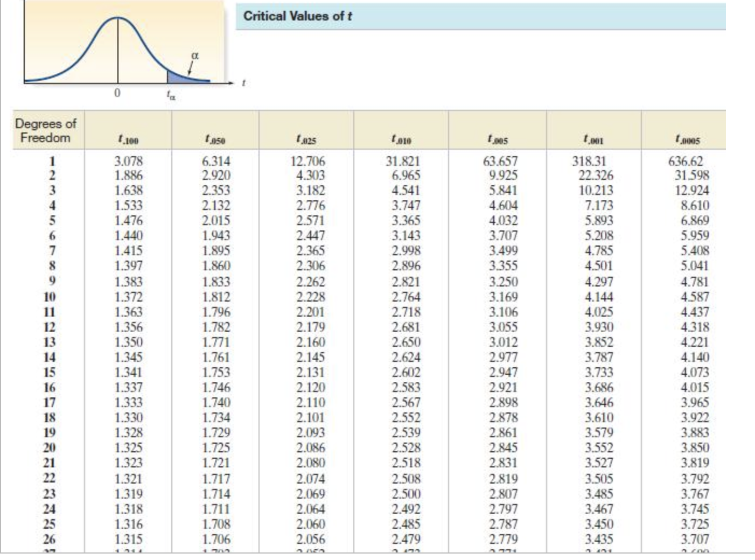Click the value 2.845
Viewport: 755px width, 560px height.
[504, 447]
